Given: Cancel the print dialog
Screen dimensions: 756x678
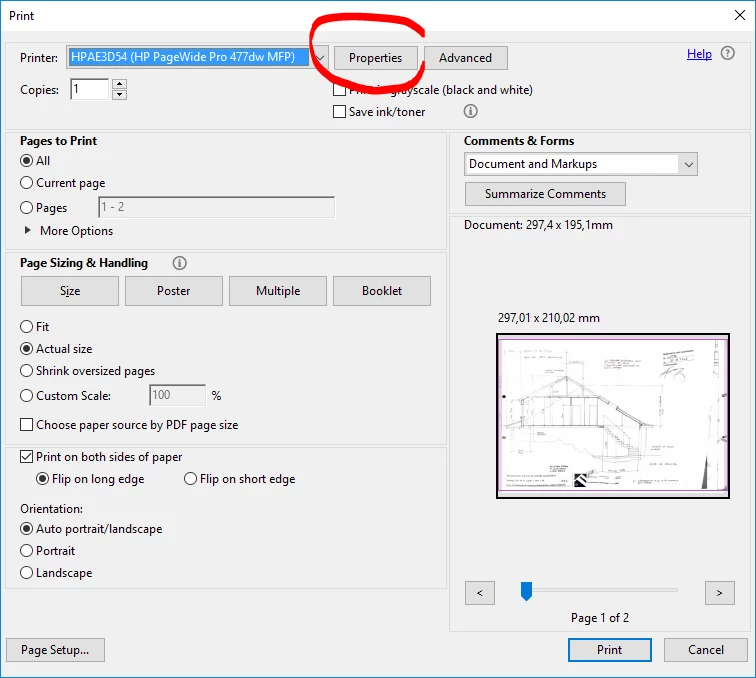Looking at the screenshot, I should tap(705, 650).
